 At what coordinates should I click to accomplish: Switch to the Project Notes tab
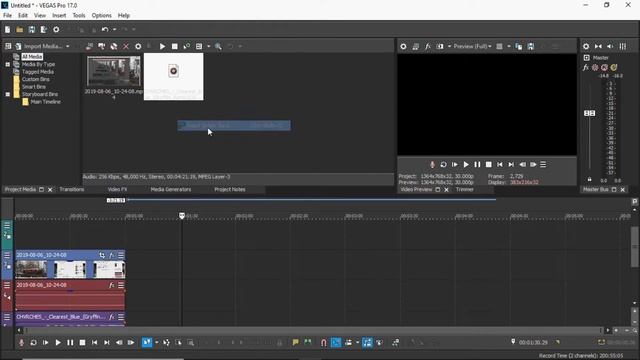click(230, 189)
